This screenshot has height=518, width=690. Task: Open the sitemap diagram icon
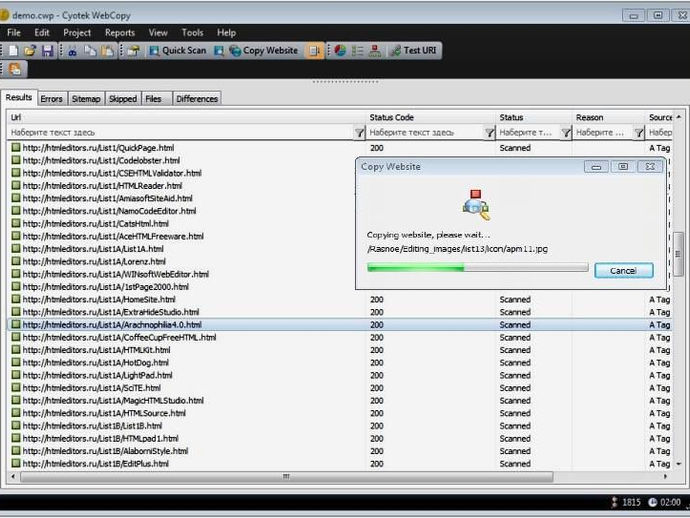tap(375, 51)
